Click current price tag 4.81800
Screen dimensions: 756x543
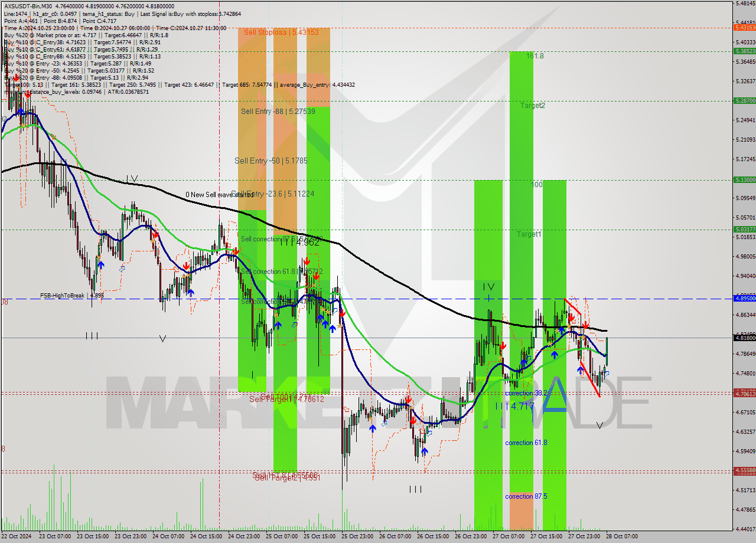[x=744, y=338]
